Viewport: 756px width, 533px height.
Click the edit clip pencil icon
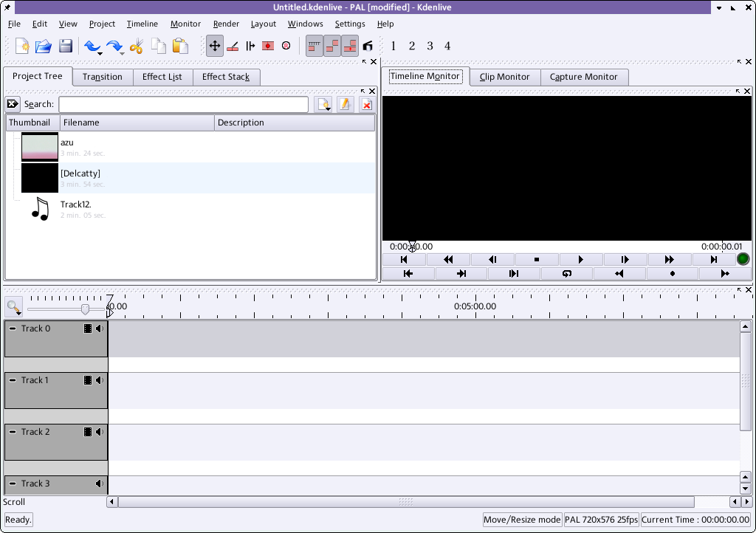pos(345,105)
